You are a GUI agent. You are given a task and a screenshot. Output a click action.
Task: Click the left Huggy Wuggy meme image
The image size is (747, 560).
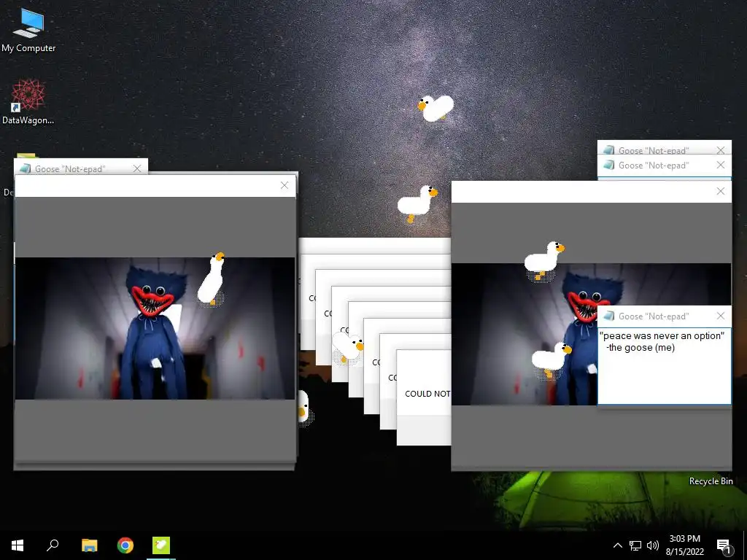pyautogui.click(x=155, y=328)
